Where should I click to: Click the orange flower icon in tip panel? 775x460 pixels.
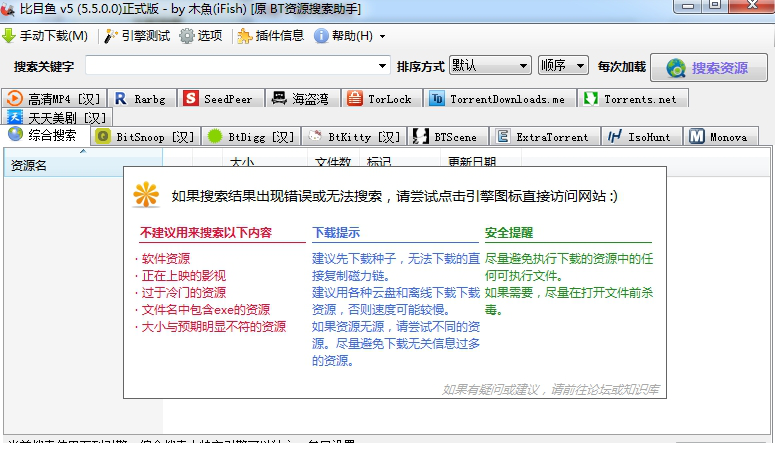point(146,195)
